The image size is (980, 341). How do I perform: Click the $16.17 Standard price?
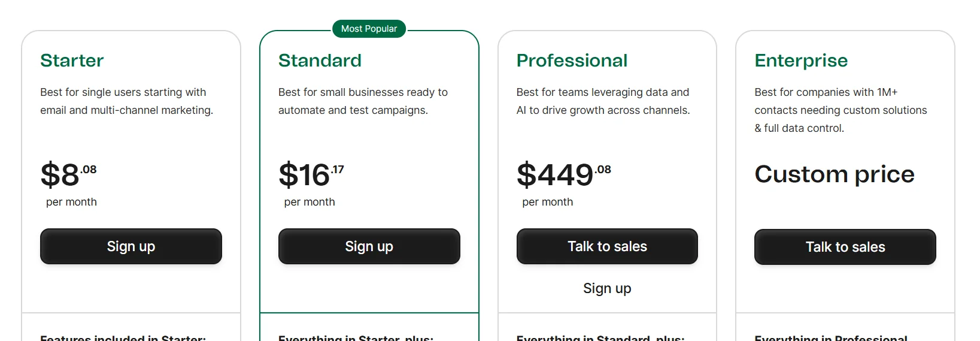tap(311, 174)
